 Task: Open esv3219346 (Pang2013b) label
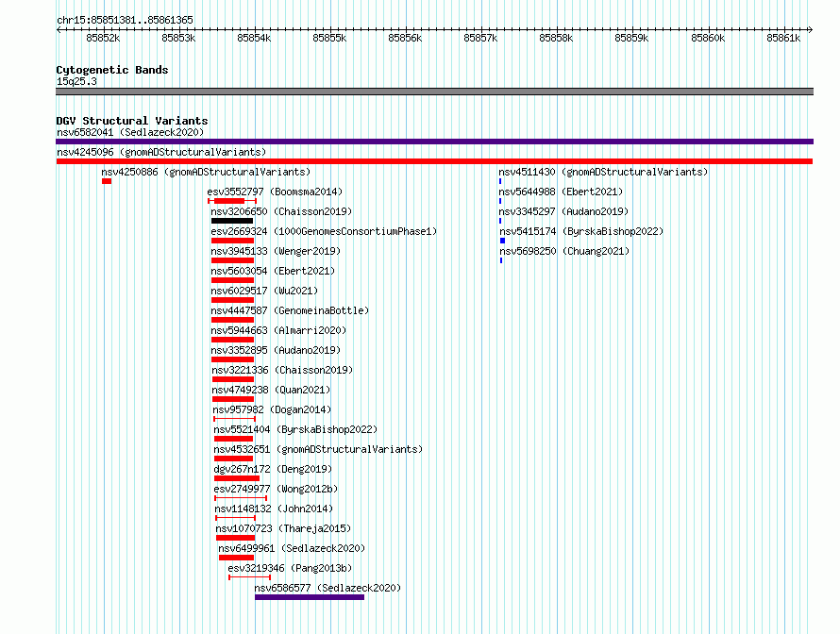pyautogui.click(x=290, y=568)
